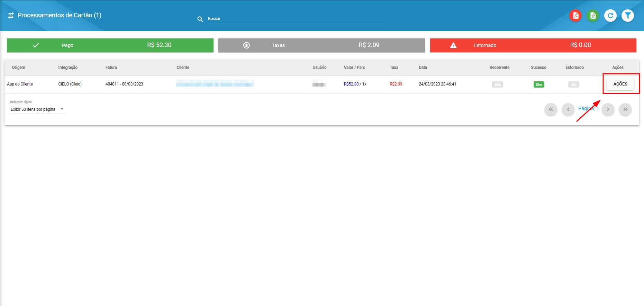Click the gray Taxas summary card
The width and height of the screenshot is (644, 306).
321,45
